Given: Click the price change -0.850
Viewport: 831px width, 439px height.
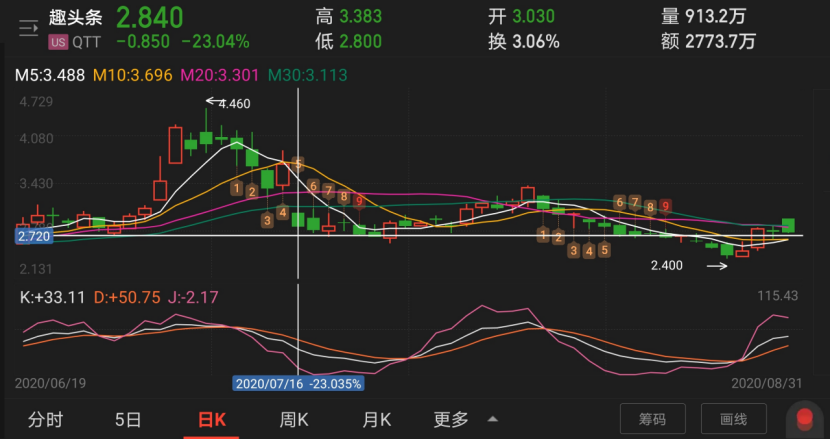Looking at the screenshot, I should click(x=143, y=41).
